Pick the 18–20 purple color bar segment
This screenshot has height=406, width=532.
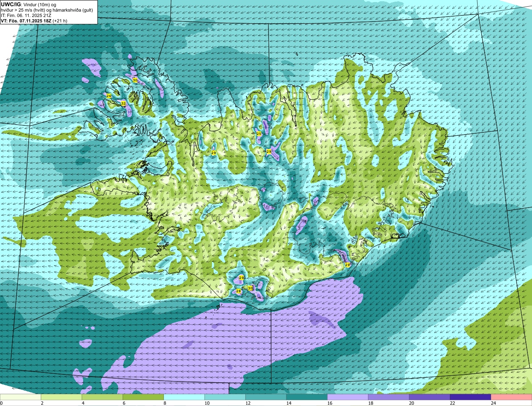click(x=389, y=397)
